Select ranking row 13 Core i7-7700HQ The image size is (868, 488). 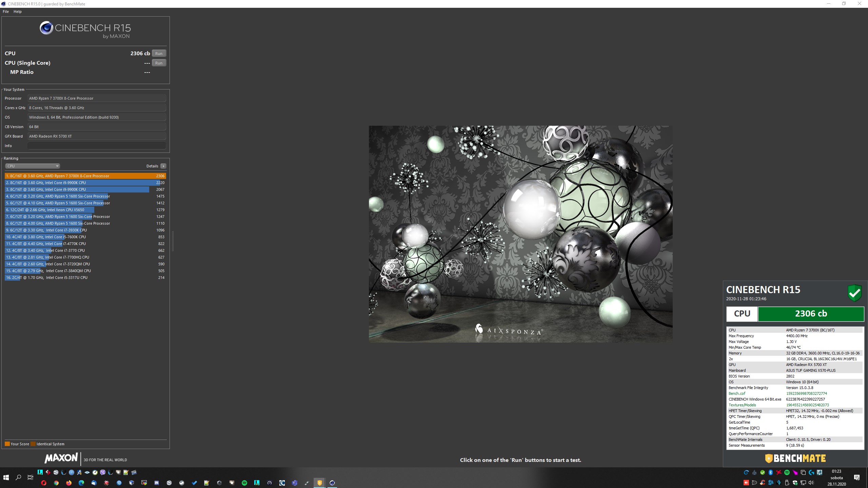pyautogui.click(x=85, y=257)
